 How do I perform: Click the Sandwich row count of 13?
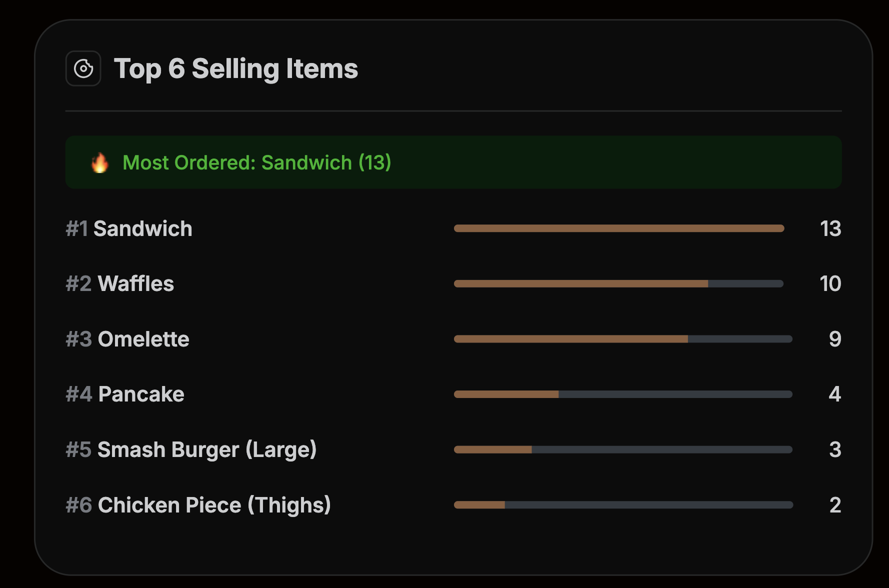(830, 229)
